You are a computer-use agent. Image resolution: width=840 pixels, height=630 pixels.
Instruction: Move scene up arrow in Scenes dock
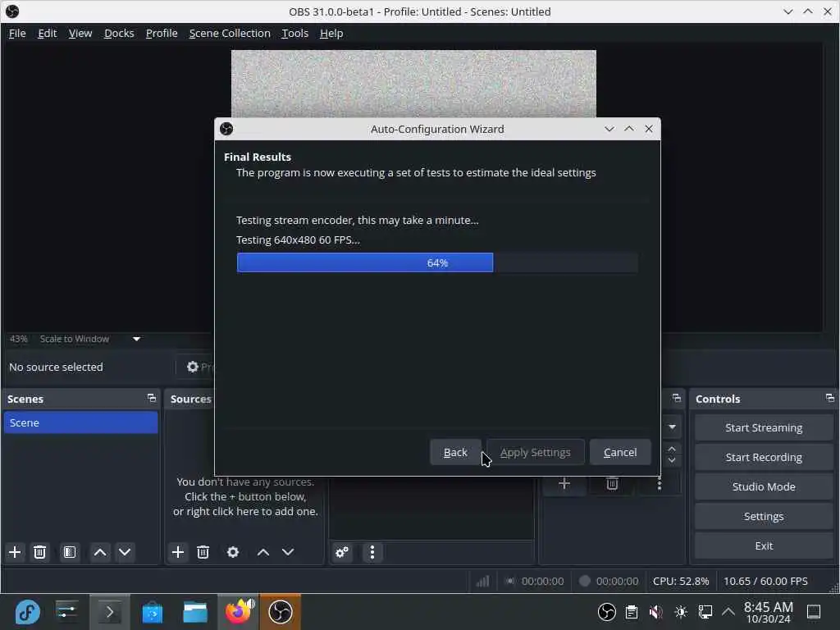click(100, 552)
